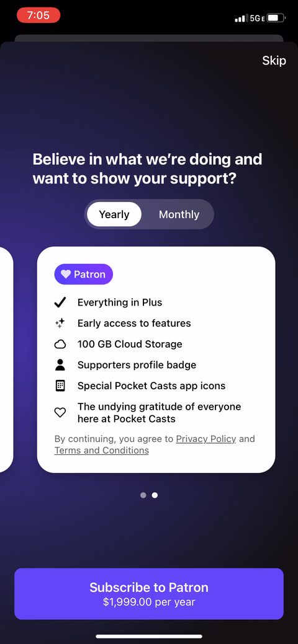Tap the battery indicator in status bar
Screen dimensions: 298x644
(277, 18)
